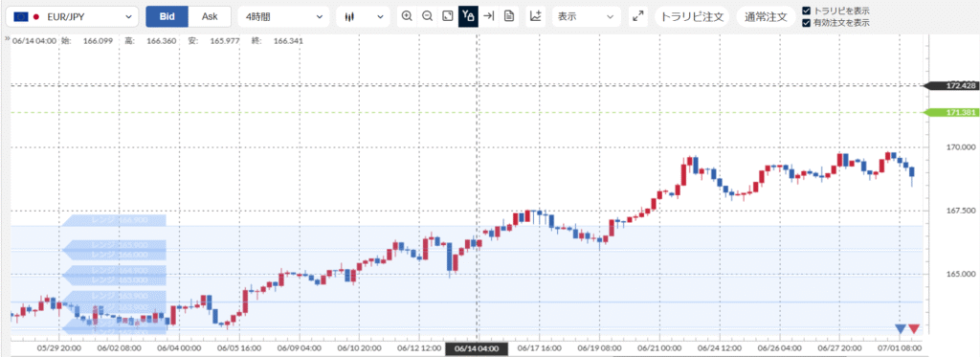The image size is (980, 357).
Task: Click the 通常注文 button
Action: tap(766, 17)
